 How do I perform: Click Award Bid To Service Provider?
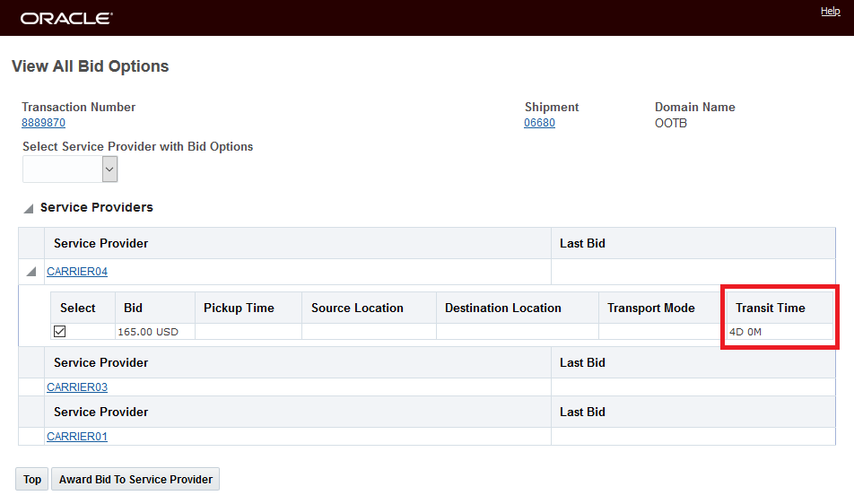(x=135, y=480)
